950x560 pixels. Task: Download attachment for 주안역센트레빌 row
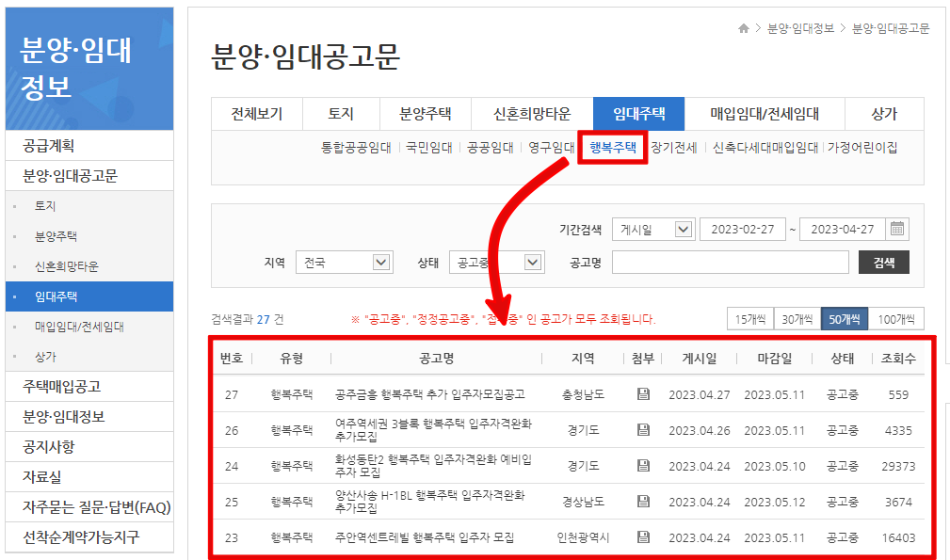click(643, 537)
